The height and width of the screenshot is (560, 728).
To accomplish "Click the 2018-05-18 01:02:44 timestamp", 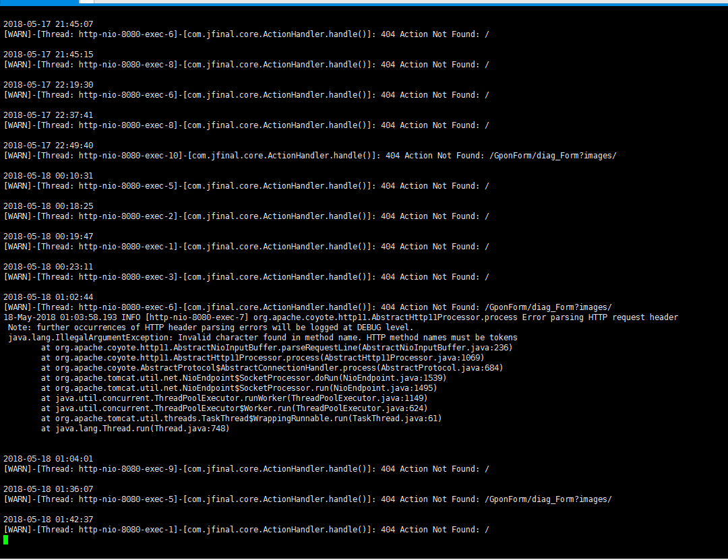I will (49, 297).
